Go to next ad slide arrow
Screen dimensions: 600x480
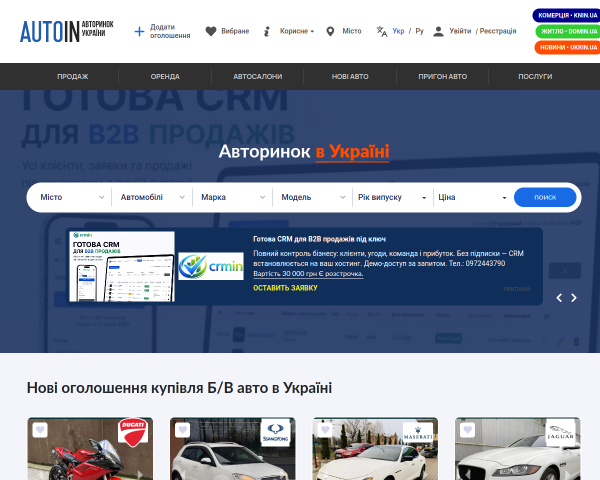point(574,298)
